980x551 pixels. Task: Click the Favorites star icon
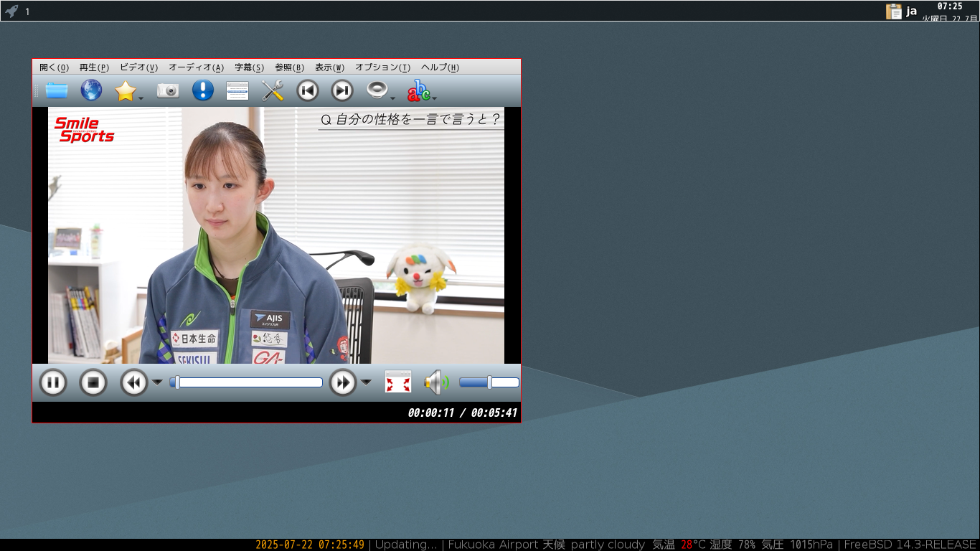(125, 90)
